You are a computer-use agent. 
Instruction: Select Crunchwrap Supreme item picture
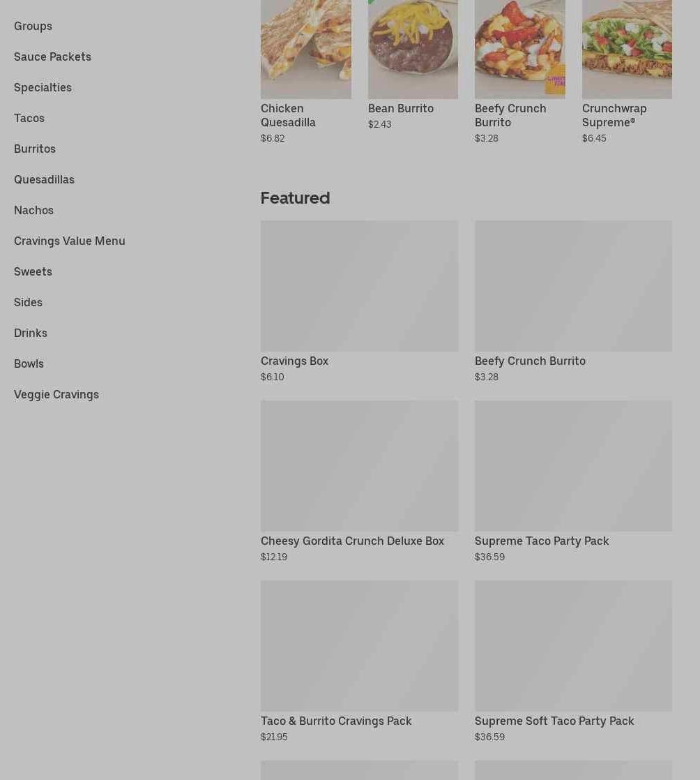(x=627, y=50)
